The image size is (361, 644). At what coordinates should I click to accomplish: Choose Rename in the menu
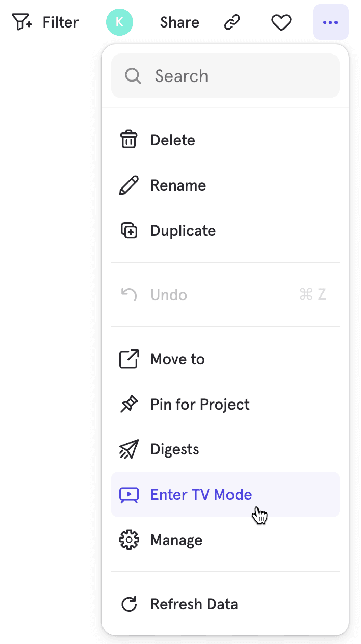(178, 185)
